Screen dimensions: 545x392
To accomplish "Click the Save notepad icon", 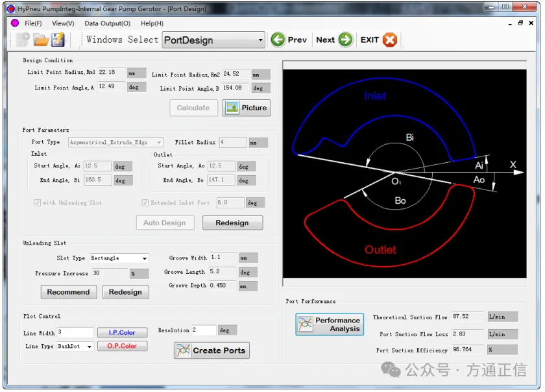I will [x=58, y=40].
